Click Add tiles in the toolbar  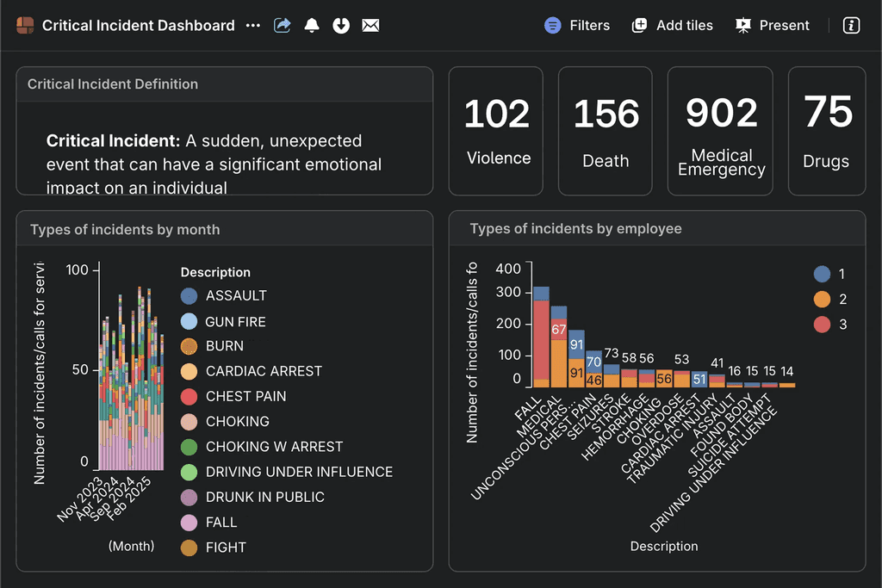point(673,26)
